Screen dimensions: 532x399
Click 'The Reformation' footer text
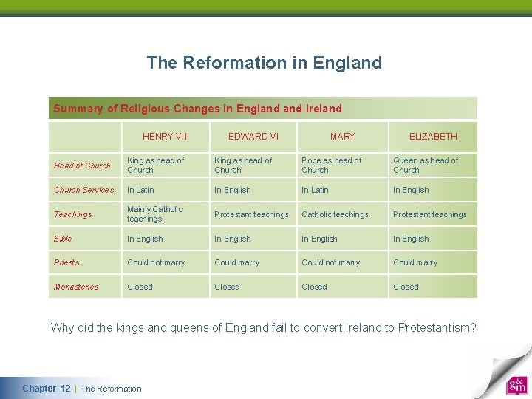pyautogui.click(x=111, y=389)
